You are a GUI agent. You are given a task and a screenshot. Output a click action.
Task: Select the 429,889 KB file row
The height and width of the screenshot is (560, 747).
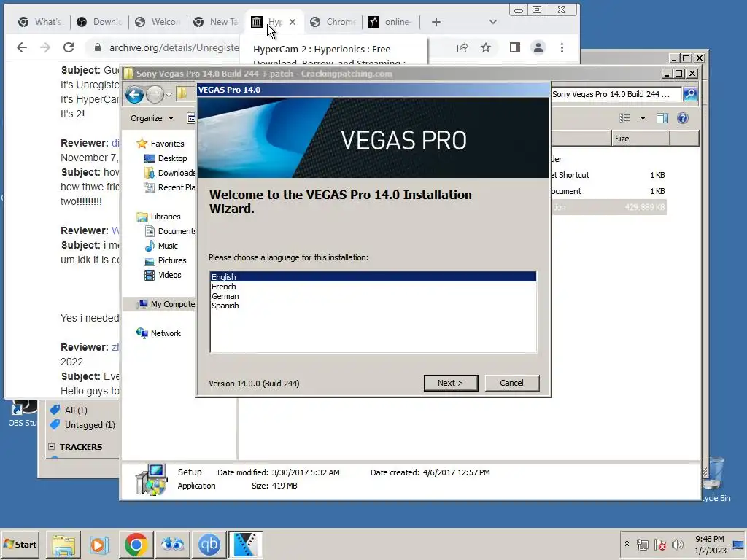tap(609, 207)
